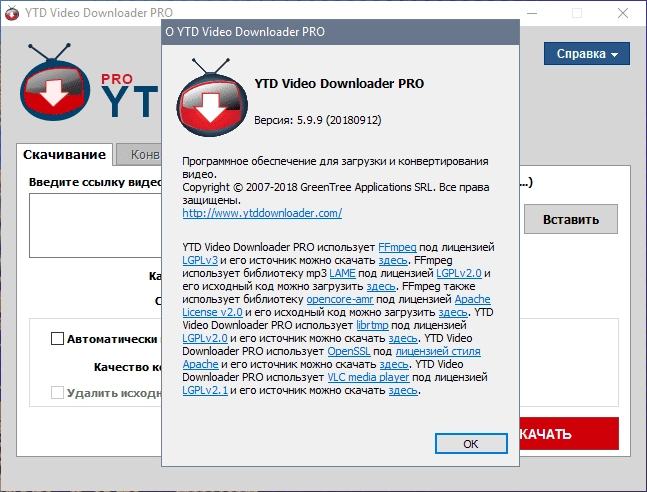The width and height of the screenshot is (647, 492).
Task: Click the title bar app icon
Action: click(x=12, y=13)
